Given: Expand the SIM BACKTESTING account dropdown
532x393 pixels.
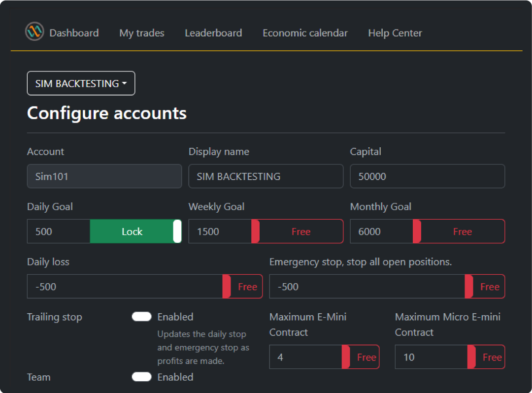Looking at the screenshot, I should (x=81, y=83).
